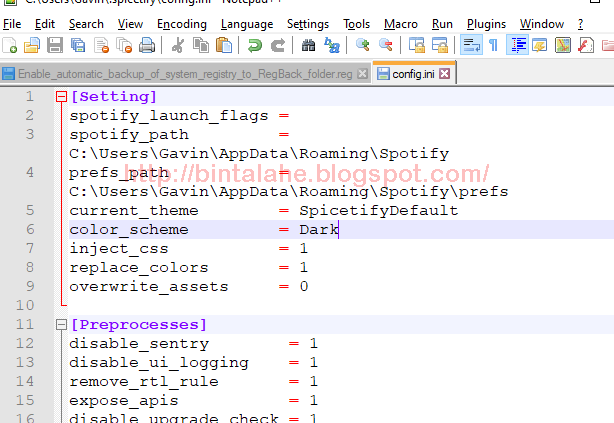Click the replace_colors key text
Viewport: 614px width, 423px height.
pyautogui.click(x=139, y=268)
